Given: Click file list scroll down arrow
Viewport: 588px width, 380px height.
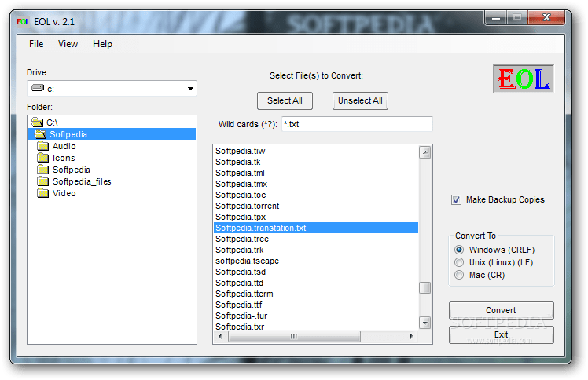Looking at the screenshot, I should (x=424, y=323).
